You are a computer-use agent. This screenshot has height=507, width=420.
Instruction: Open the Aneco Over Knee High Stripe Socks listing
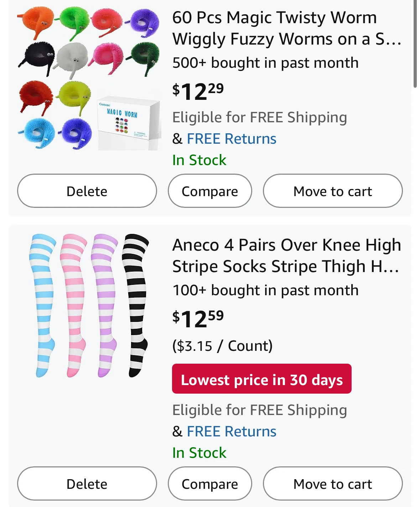(285, 255)
